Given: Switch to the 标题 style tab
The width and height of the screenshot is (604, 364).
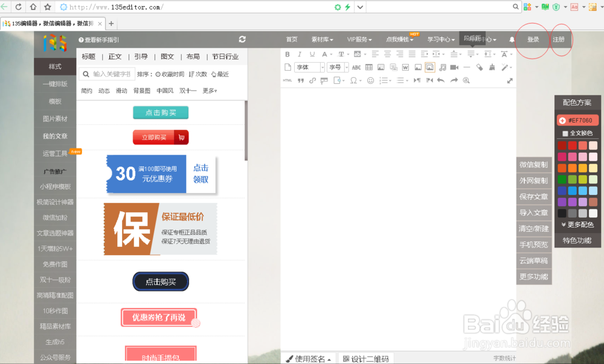Looking at the screenshot, I should 89,57.
